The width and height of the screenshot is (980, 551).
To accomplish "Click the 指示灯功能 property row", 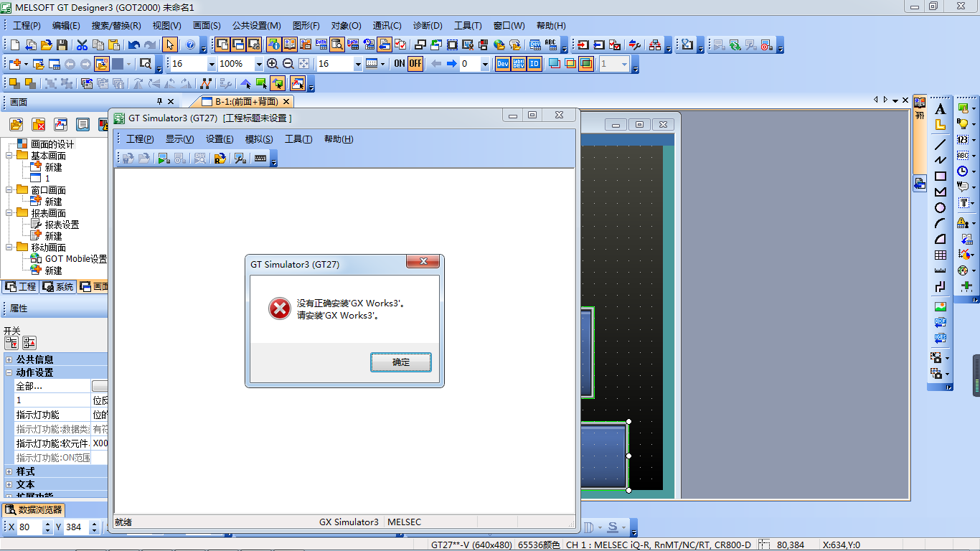I will 54,415.
